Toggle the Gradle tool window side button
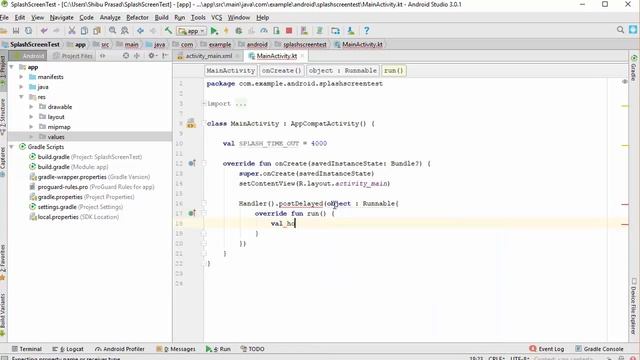Image resolution: width=640 pixels, height=360 pixels. [x=634, y=68]
